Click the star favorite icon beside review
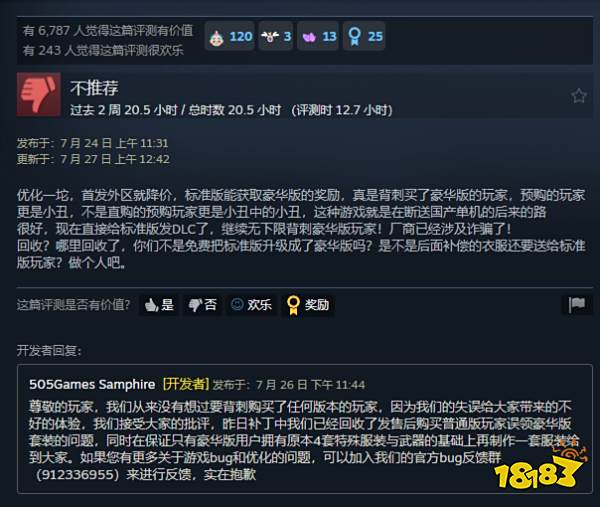600x507 pixels. tap(579, 96)
